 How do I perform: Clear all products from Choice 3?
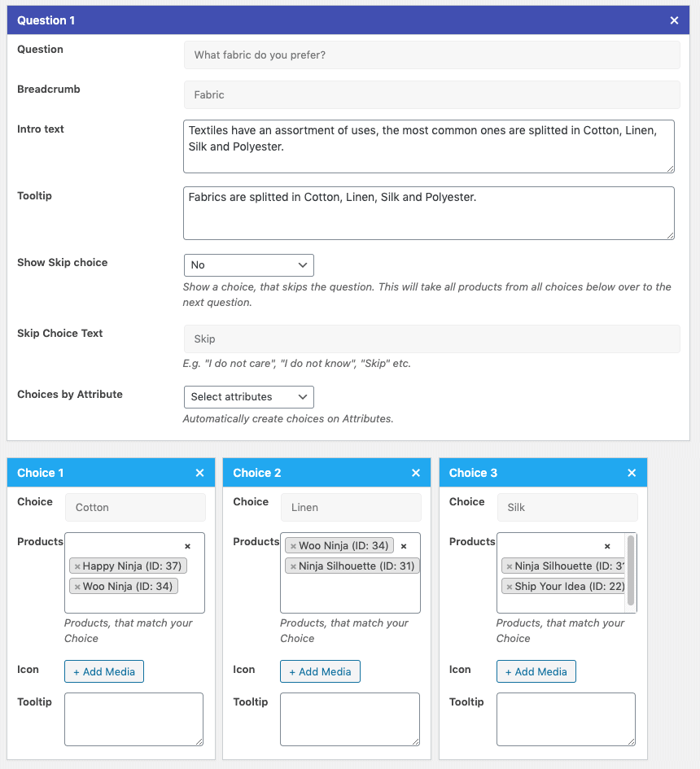coord(607,545)
